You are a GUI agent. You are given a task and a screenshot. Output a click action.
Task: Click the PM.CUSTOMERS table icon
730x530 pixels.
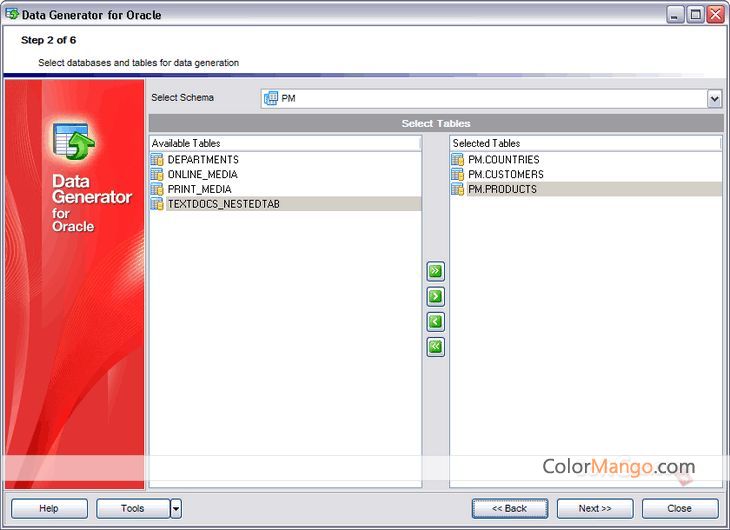point(458,175)
